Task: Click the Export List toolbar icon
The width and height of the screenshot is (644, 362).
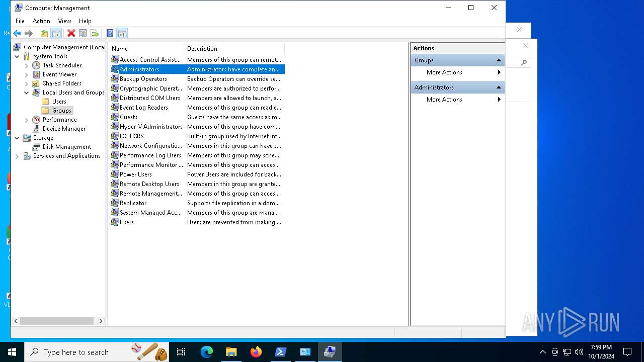Action: [x=94, y=33]
